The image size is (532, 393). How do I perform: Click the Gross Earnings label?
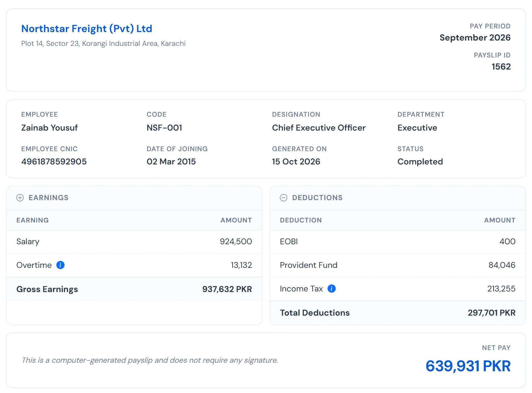point(47,289)
